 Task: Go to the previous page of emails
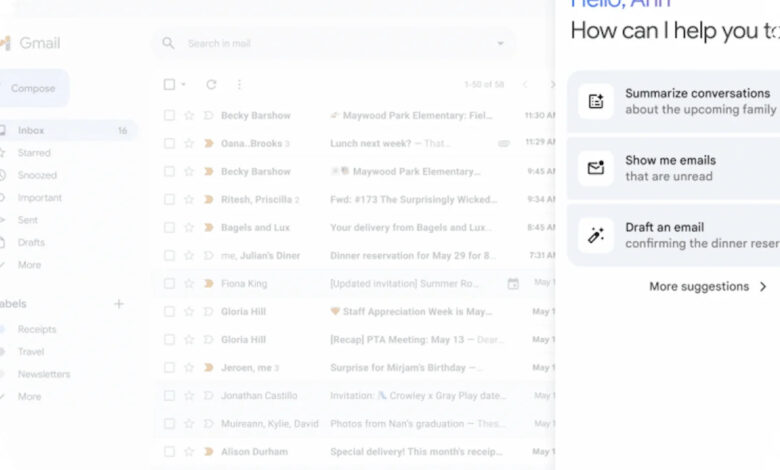click(525, 85)
